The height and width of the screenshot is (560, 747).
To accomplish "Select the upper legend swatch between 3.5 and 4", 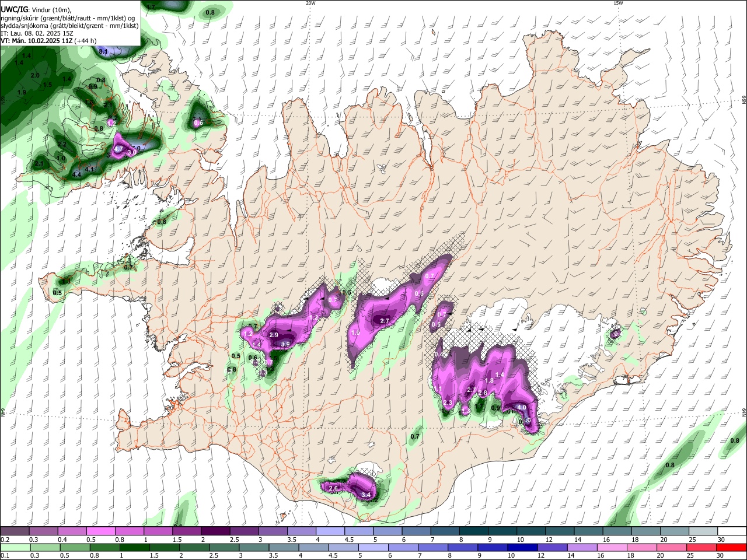I will click(x=301, y=531).
